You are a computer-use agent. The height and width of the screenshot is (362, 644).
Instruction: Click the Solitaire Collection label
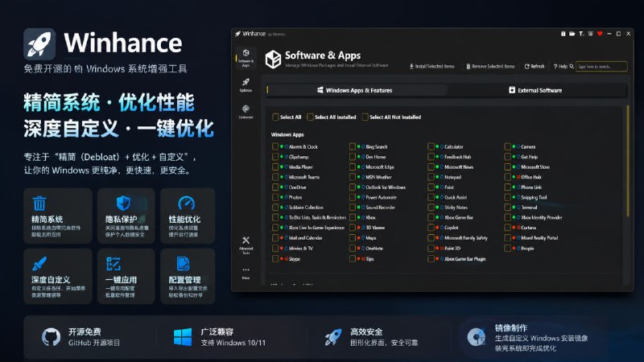coord(306,208)
